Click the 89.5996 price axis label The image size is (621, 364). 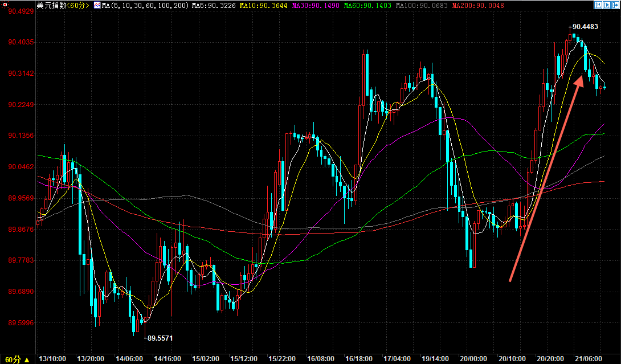pyautogui.click(x=21, y=323)
